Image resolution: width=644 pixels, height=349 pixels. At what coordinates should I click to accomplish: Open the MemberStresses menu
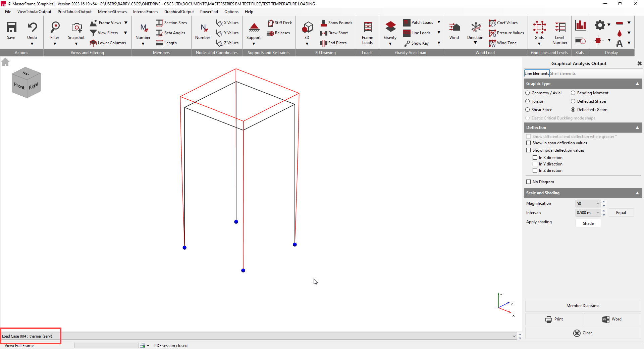pos(112,12)
